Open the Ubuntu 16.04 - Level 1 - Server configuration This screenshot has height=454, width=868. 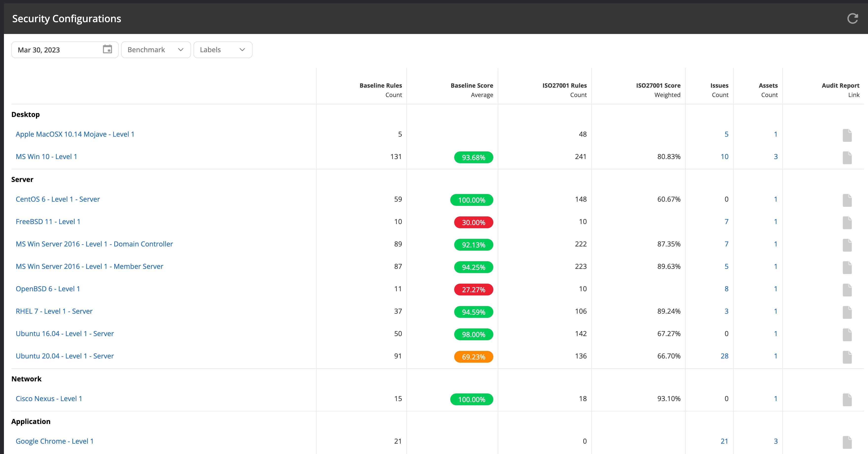(x=64, y=333)
